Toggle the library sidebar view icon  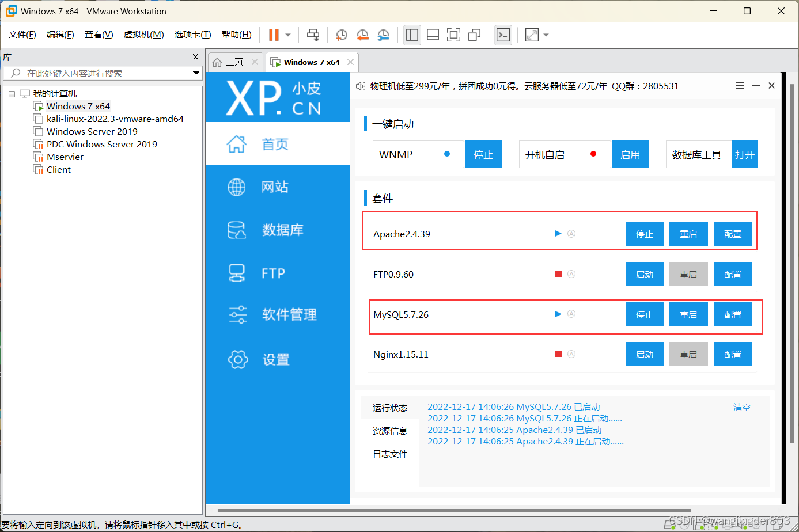[x=412, y=35]
